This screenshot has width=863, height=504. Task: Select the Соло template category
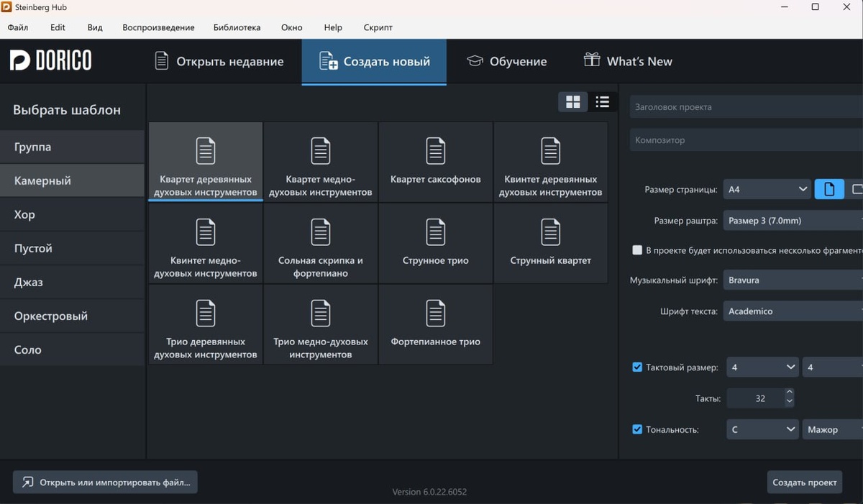[x=72, y=349]
